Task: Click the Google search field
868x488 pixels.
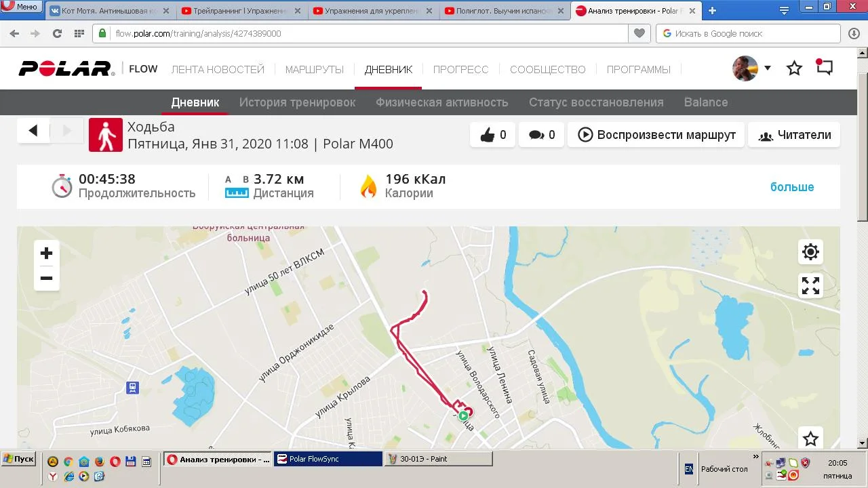Action: pos(749,33)
